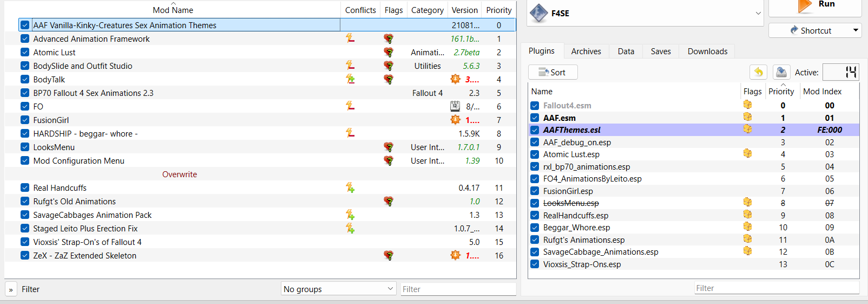The height and width of the screenshot is (304, 868).
Task: Open the Shortcut dropdown arrow
Action: (x=856, y=30)
